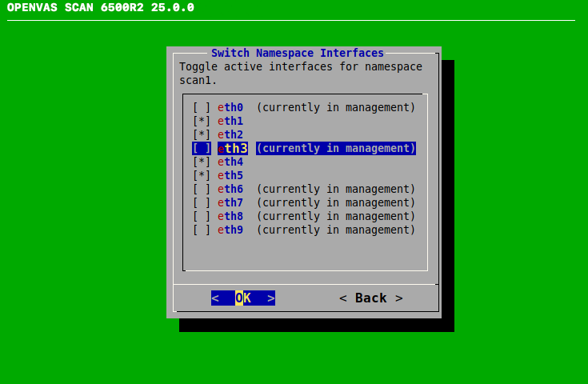
Task: Select the eth4 interface name
Action: click(230, 162)
